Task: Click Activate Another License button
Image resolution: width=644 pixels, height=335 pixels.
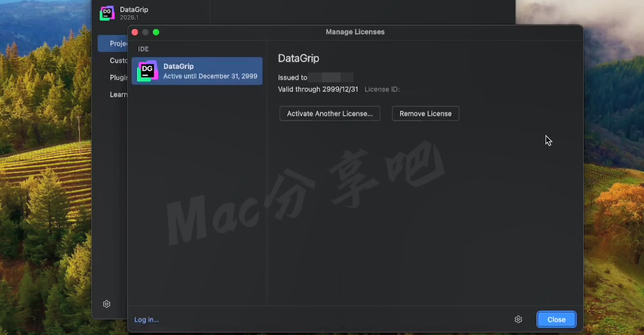Action: click(330, 114)
